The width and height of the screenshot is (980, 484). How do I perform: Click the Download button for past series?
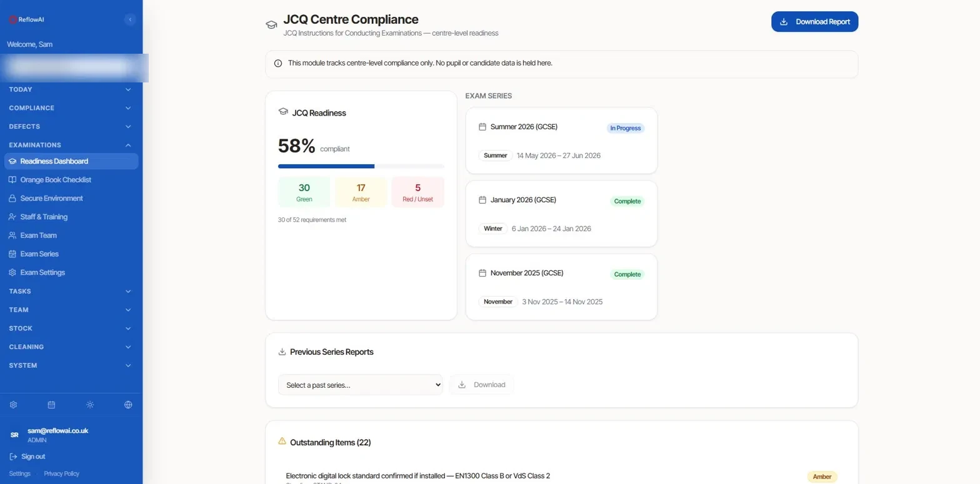tap(481, 385)
